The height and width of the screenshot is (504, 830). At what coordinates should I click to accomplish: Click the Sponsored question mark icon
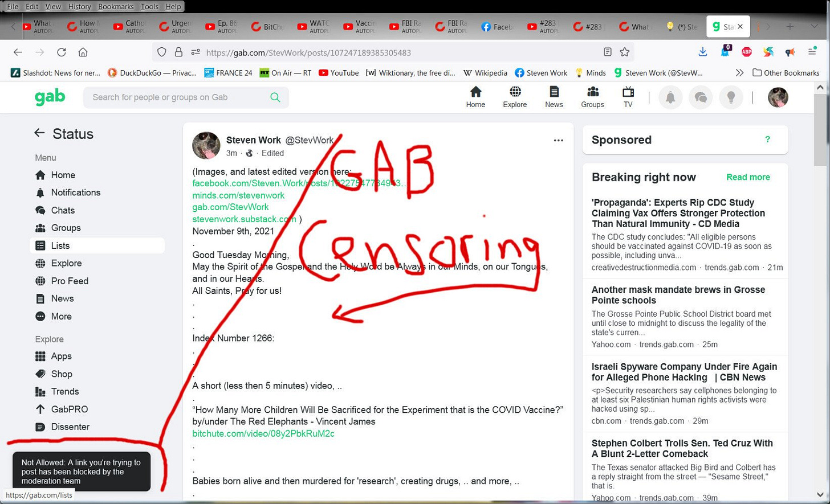(767, 140)
